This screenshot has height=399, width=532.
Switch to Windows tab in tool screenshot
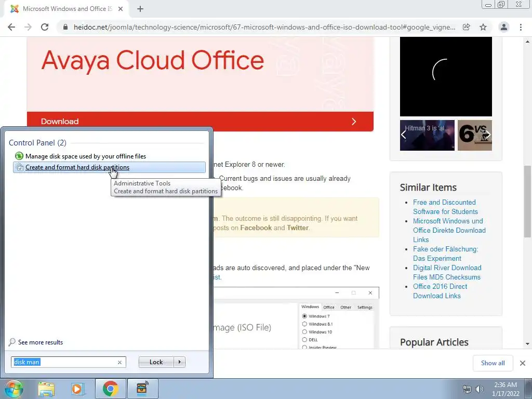tap(310, 307)
